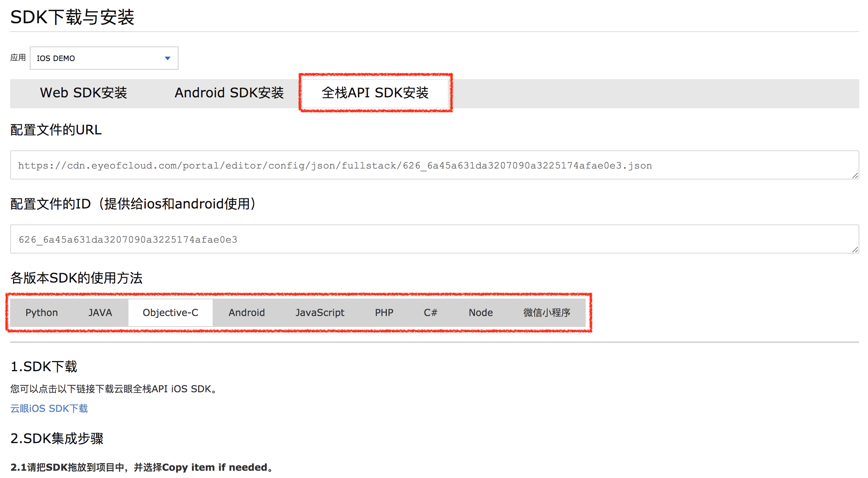The height and width of the screenshot is (478, 868).
Task: Select the PHP SDK tab
Action: point(384,312)
